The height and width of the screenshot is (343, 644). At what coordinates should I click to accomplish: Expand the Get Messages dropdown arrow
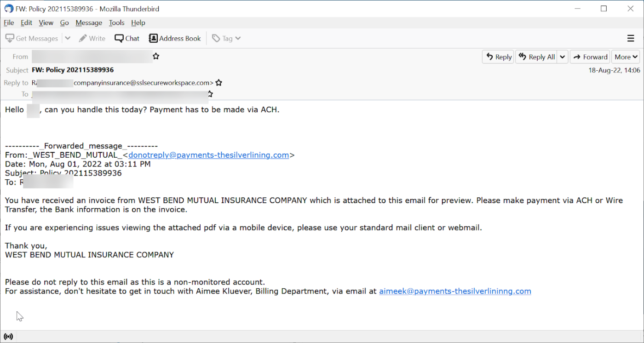tap(68, 39)
